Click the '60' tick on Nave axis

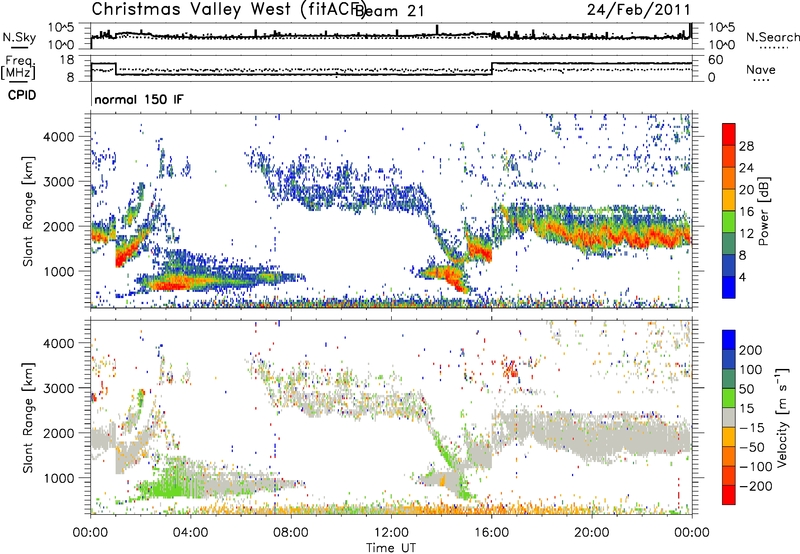[x=716, y=60]
